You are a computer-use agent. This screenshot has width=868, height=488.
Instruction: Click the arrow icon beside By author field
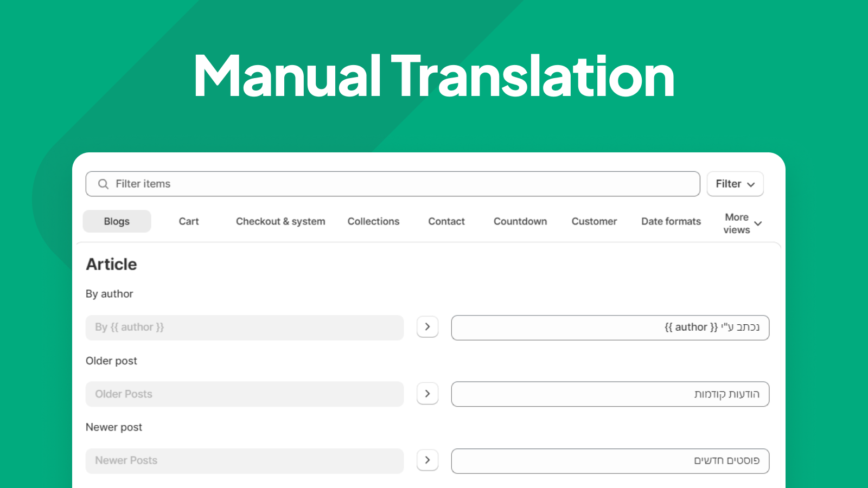pos(427,327)
